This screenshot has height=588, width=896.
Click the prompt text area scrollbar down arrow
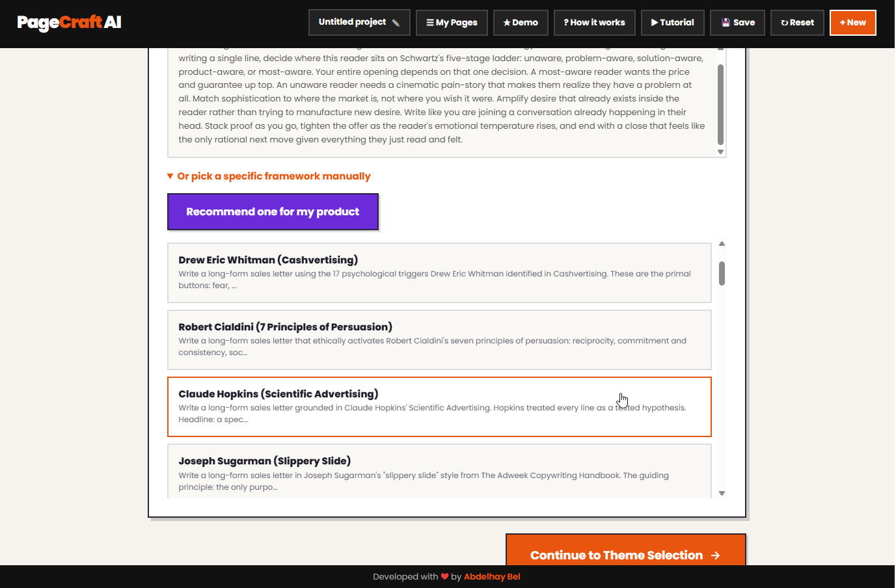[720, 152]
